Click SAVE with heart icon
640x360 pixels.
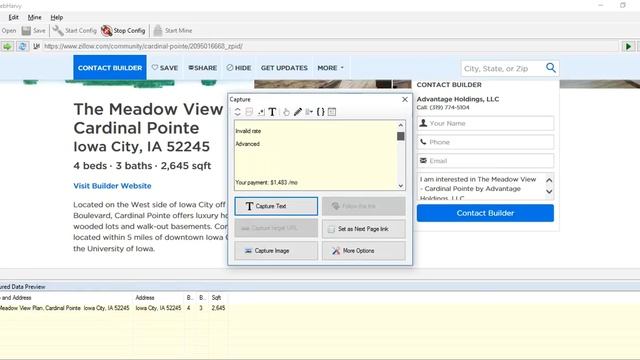tap(165, 68)
